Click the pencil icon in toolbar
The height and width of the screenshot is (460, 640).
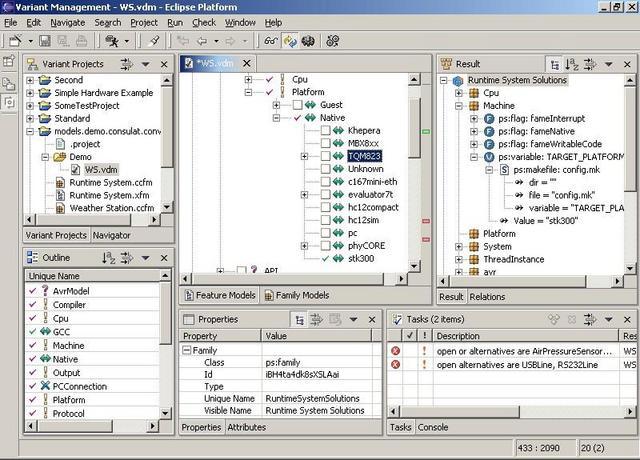[154, 41]
